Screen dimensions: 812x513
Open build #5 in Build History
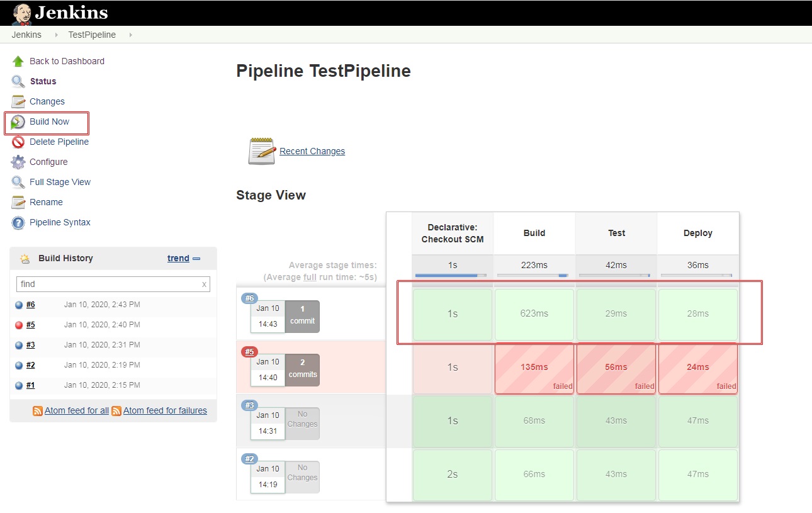[x=31, y=325]
